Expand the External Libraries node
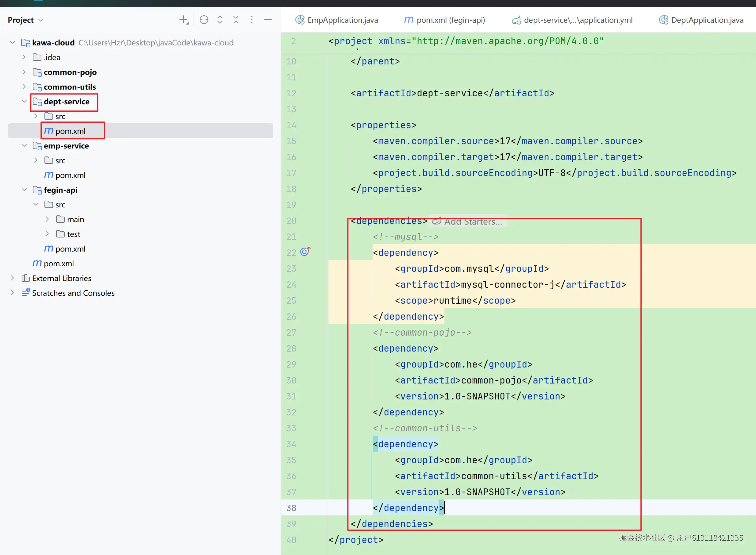This screenshot has height=555, width=756. coord(13,278)
